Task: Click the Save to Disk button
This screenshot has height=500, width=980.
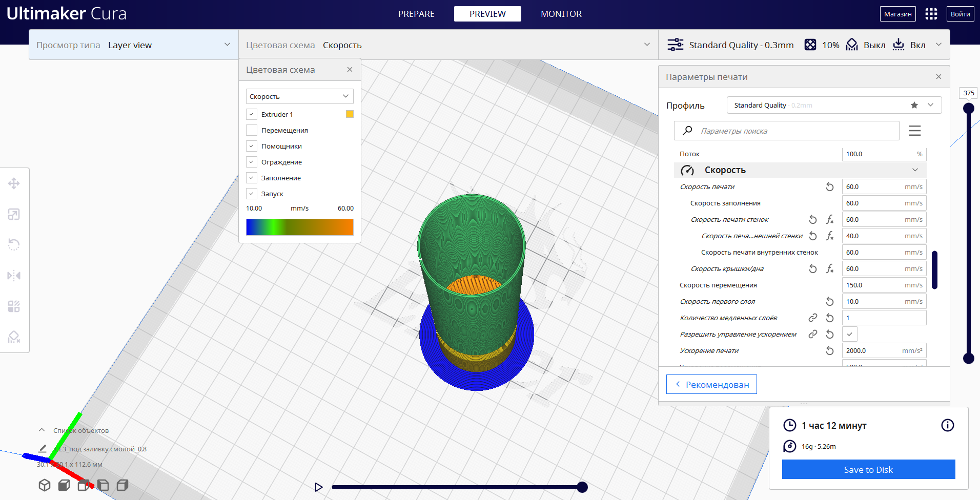Action: [x=868, y=470]
